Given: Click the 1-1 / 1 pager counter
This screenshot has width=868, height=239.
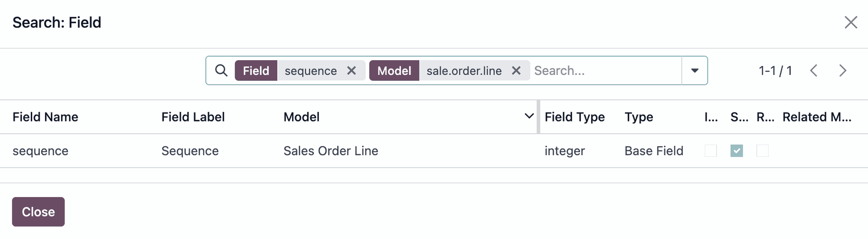Looking at the screenshot, I should point(775,70).
